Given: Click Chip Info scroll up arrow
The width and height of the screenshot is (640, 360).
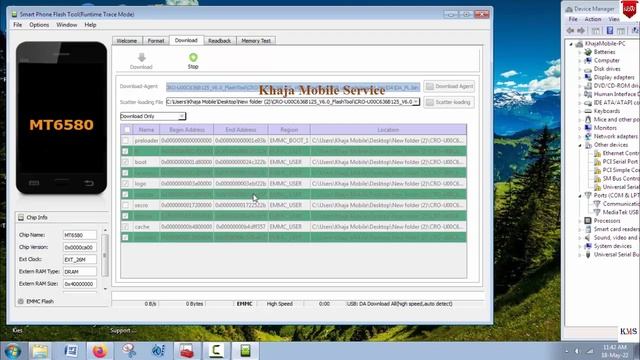Looking at the screenshot, I should pyautogui.click(x=105, y=230).
